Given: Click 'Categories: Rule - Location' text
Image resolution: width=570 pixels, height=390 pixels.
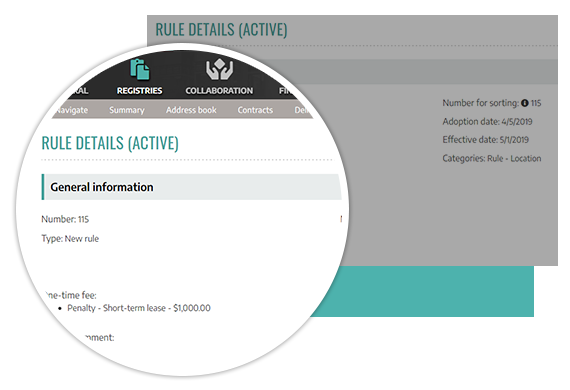Looking at the screenshot, I should pos(491,158).
